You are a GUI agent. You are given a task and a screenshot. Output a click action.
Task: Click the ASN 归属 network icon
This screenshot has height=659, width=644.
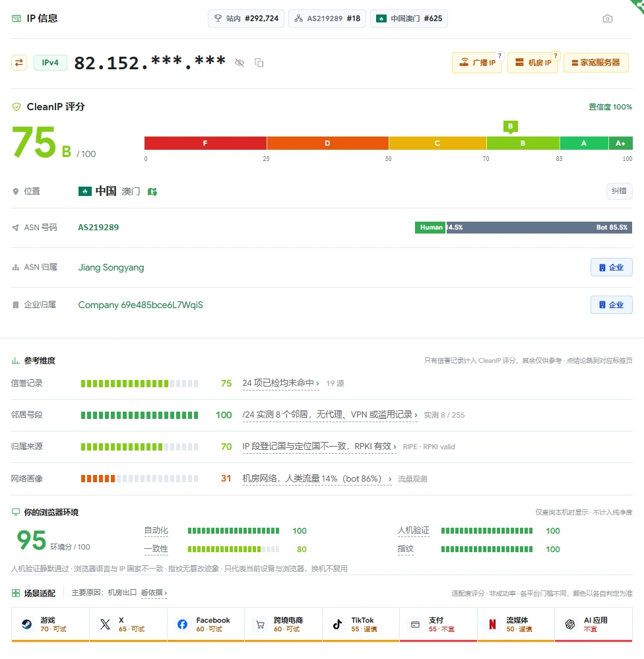(x=16, y=267)
